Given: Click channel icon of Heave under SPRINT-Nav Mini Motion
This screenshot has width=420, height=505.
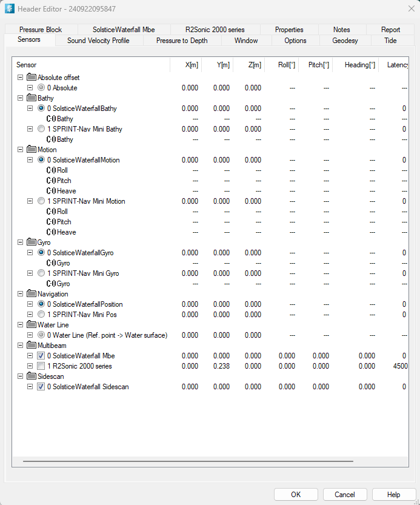Looking at the screenshot, I should pyautogui.click(x=51, y=232).
